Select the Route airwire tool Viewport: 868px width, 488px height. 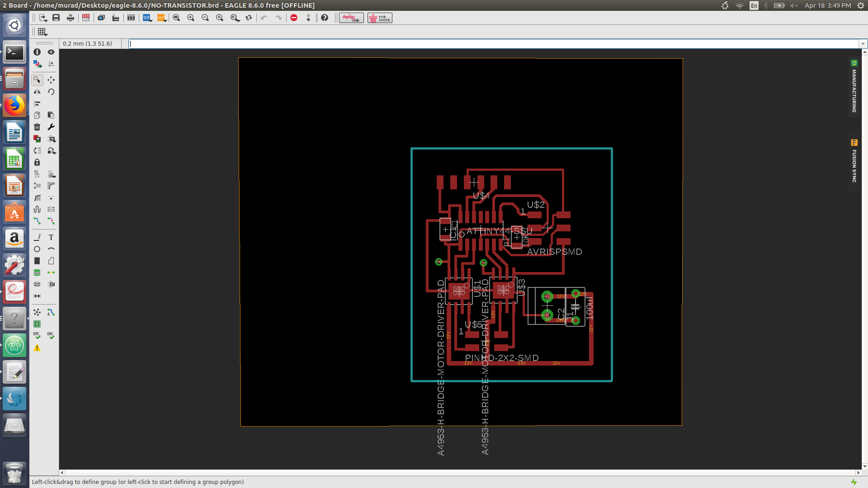point(37,221)
